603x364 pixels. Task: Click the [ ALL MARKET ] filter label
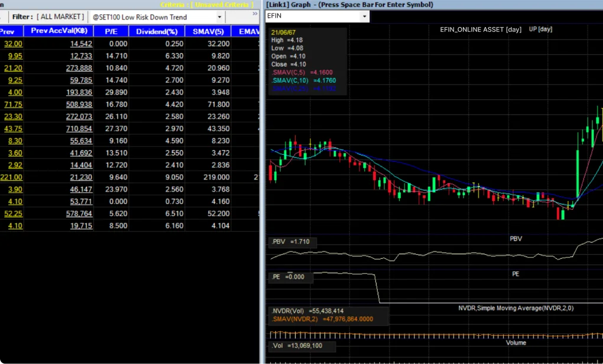click(60, 17)
